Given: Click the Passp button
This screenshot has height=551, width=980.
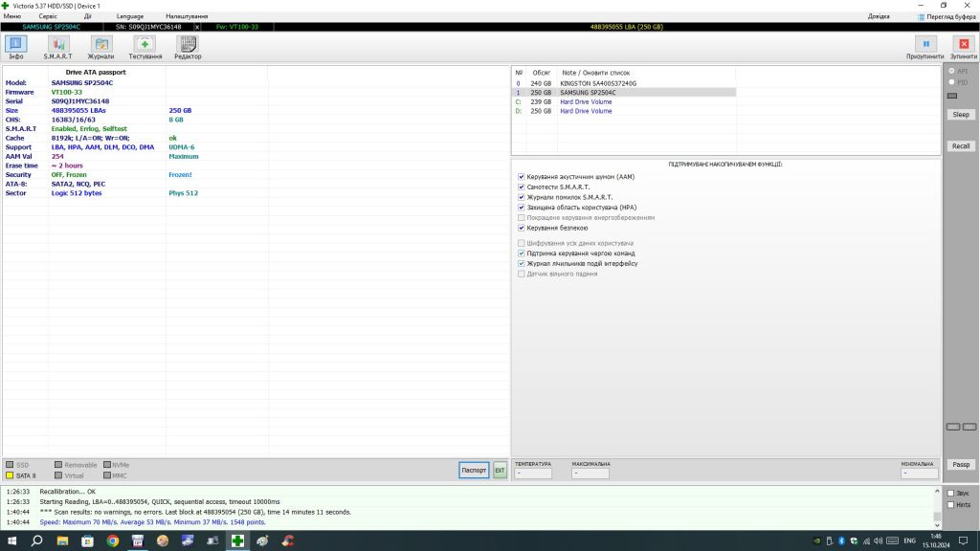Looking at the screenshot, I should pyautogui.click(x=961, y=465).
